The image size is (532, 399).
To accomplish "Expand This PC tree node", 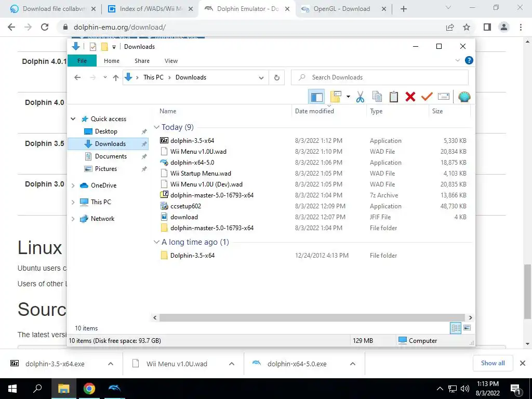I will 73,202.
